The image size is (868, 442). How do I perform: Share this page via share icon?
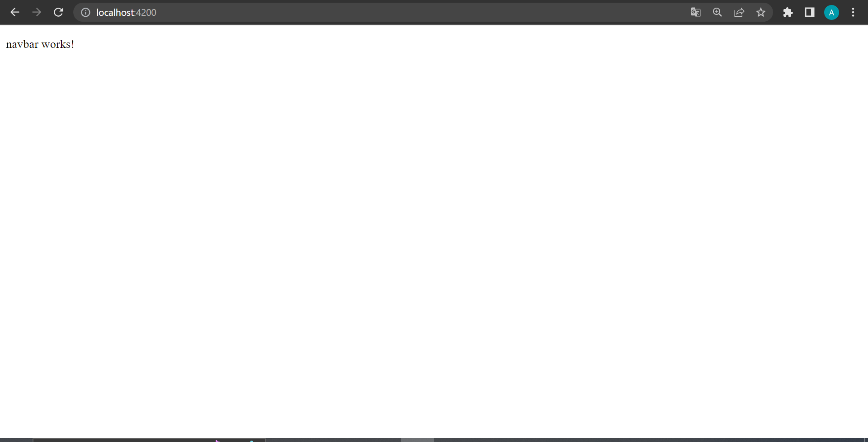(739, 12)
